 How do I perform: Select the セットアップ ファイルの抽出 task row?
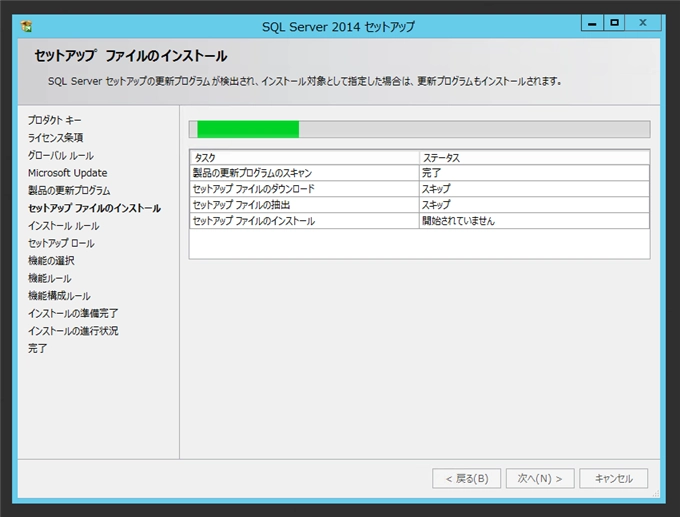(x=419, y=205)
